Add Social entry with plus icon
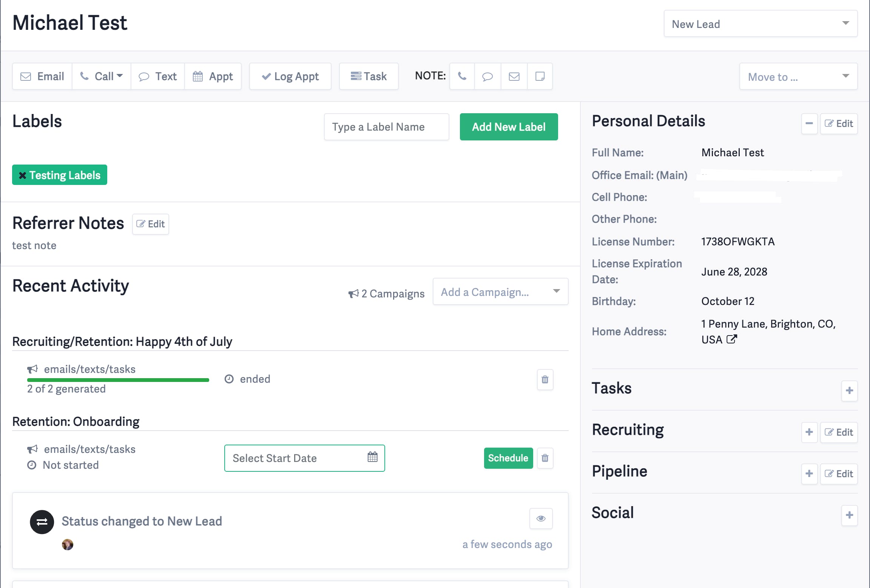Image resolution: width=870 pixels, height=588 pixels. [849, 515]
